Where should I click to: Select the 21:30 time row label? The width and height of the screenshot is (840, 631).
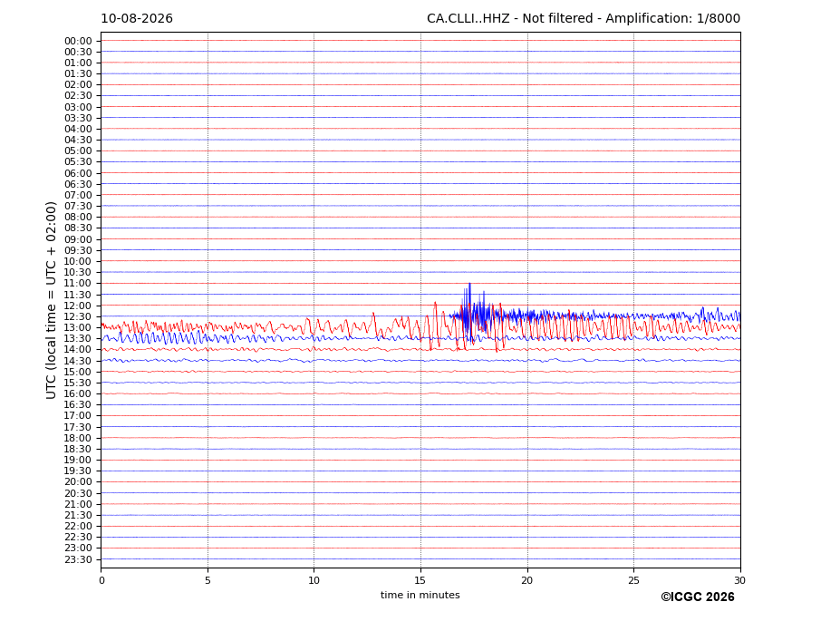click(x=78, y=515)
